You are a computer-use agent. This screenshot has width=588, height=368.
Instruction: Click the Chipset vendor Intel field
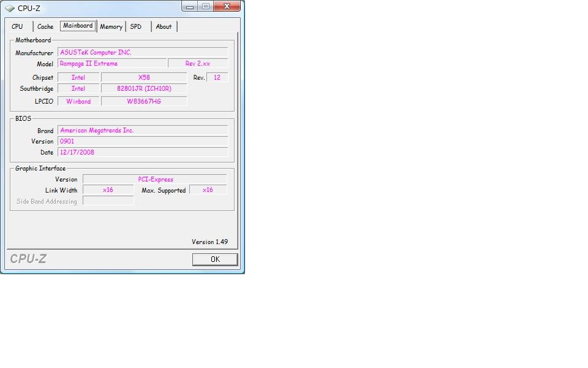(78, 77)
